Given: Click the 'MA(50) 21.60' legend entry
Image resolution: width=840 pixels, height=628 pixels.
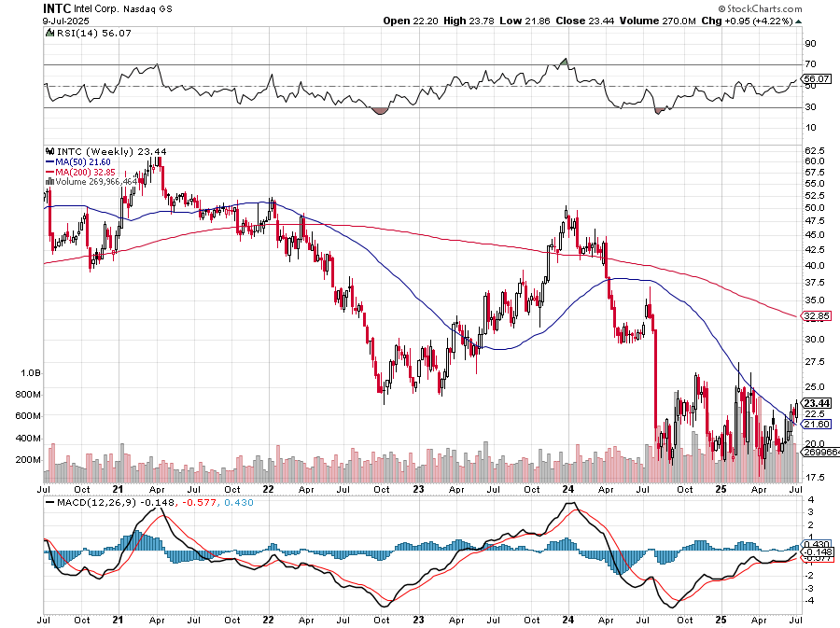Looking at the screenshot, I should (x=83, y=162).
